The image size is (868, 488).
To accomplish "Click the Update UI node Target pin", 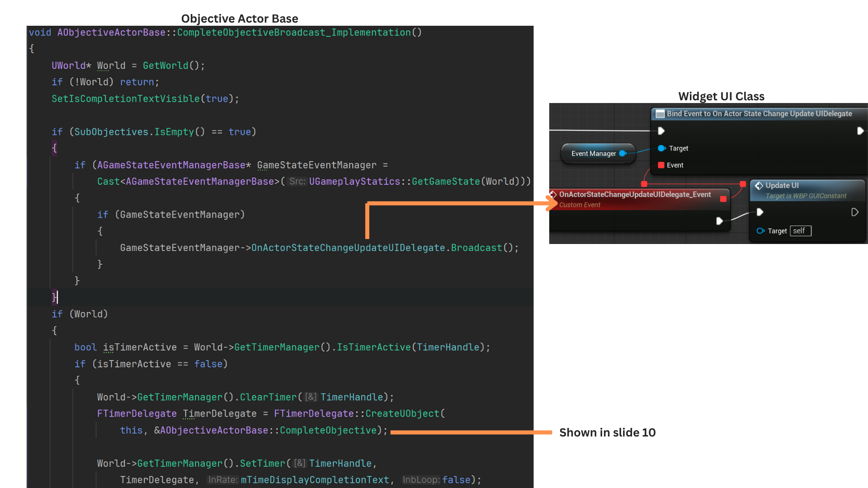I will point(760,231).
